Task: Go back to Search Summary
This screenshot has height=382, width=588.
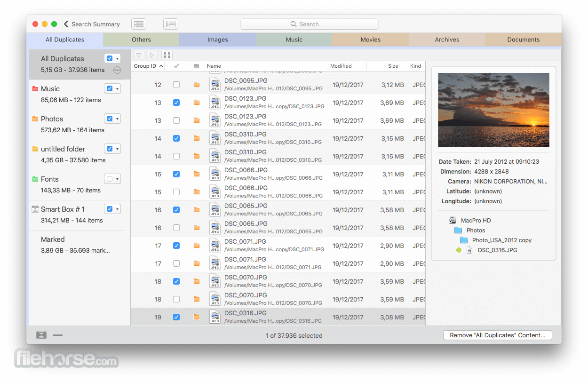Action: [92, 24]
